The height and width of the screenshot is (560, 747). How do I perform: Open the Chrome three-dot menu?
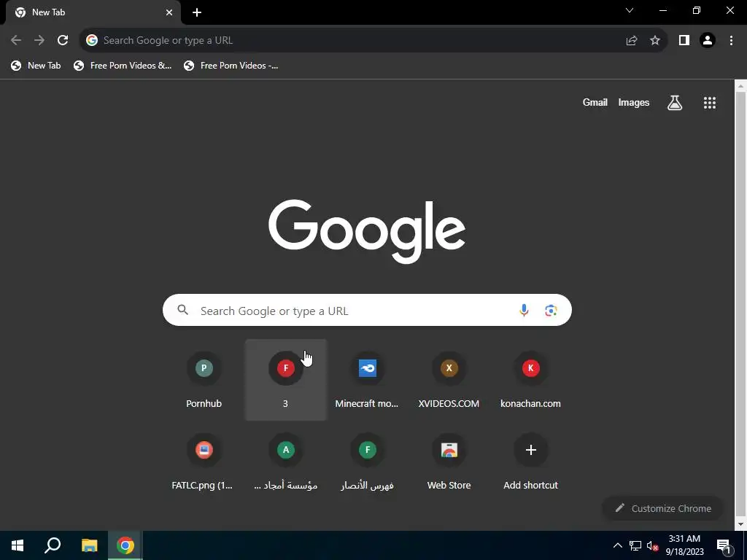[x=731, y=41]
